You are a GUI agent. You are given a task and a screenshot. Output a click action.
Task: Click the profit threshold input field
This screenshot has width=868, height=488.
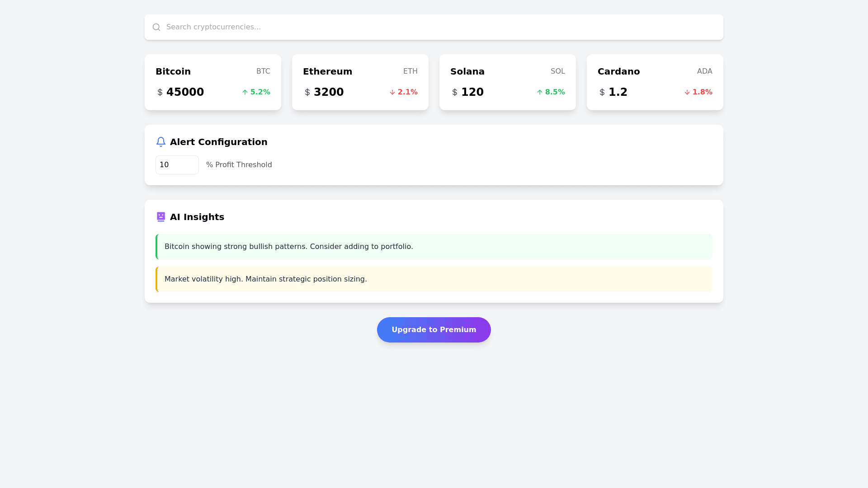click(177, 164)
